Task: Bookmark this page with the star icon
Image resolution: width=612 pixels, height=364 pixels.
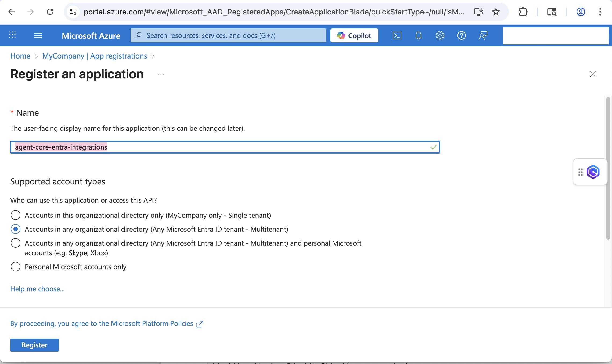Action: (496, 12)
